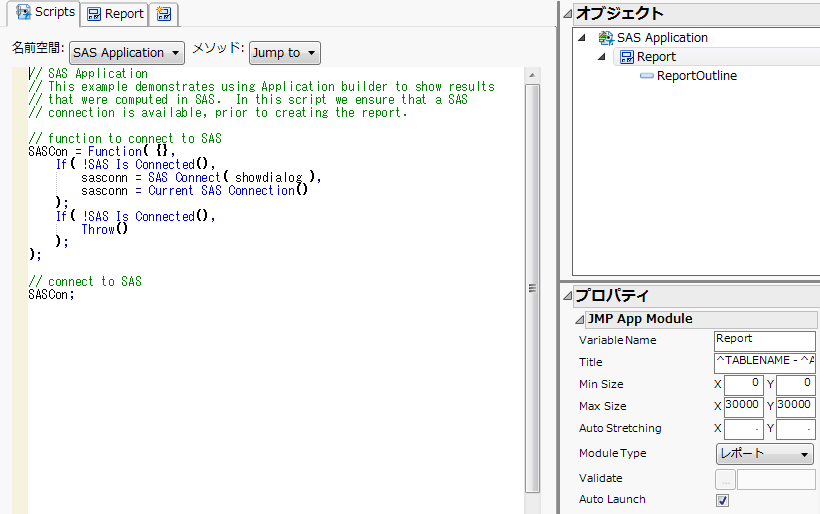Click the vertical splitter grip beside script editor
The height and width of the screenshot is (514, 820).
532,288
